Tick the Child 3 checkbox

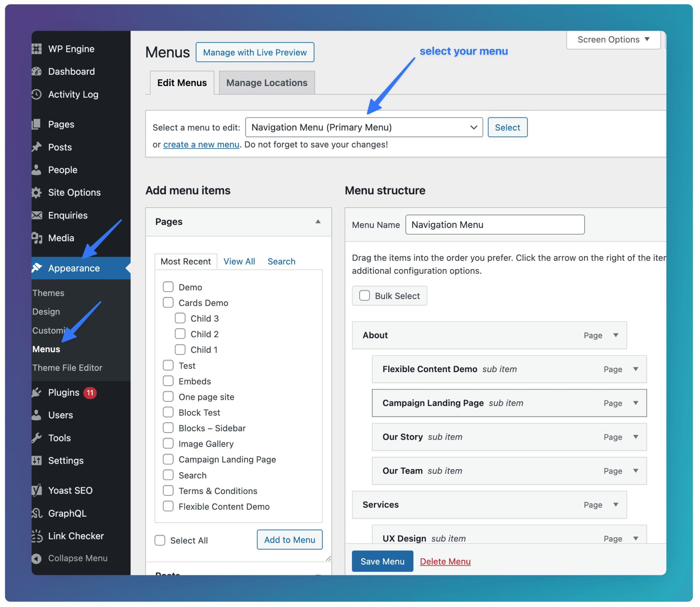(x=180, y=318)
